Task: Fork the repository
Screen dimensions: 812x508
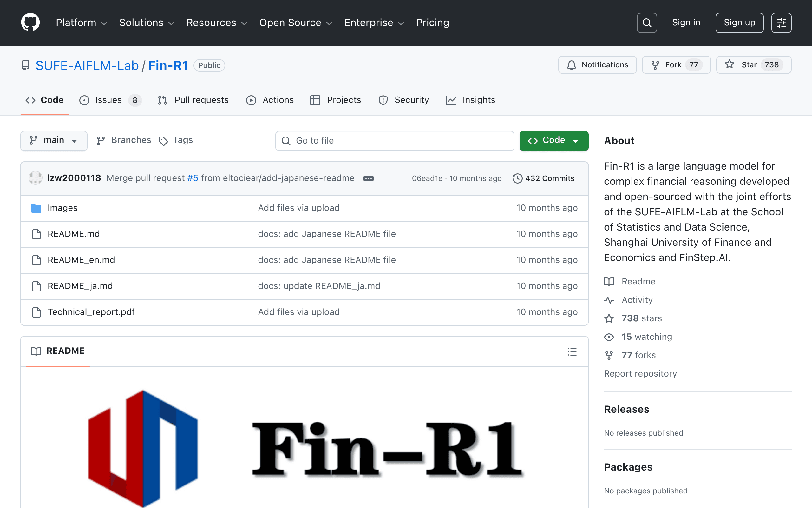Action: pyautogui.click(x=676, y=64)
